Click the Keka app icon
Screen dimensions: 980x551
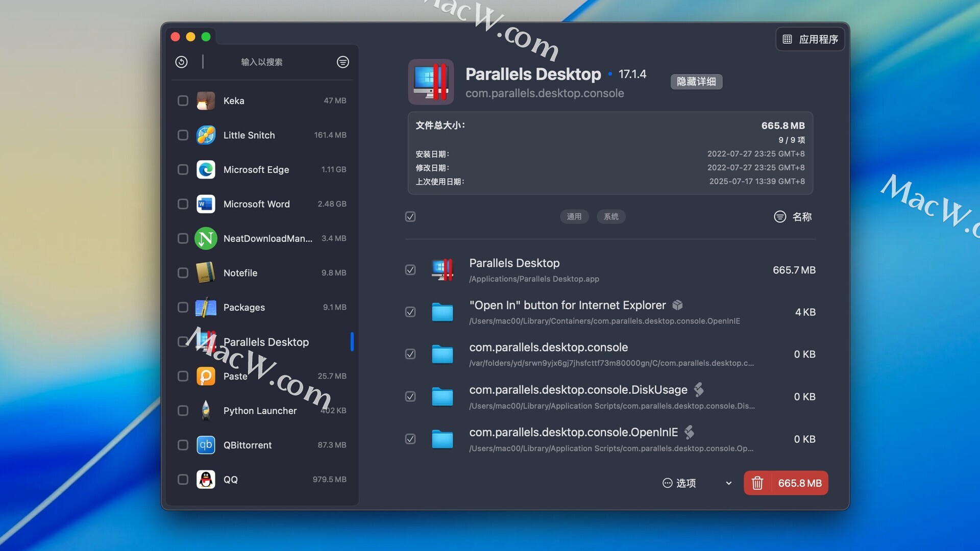pyautogui.click(x=206, y=101)
